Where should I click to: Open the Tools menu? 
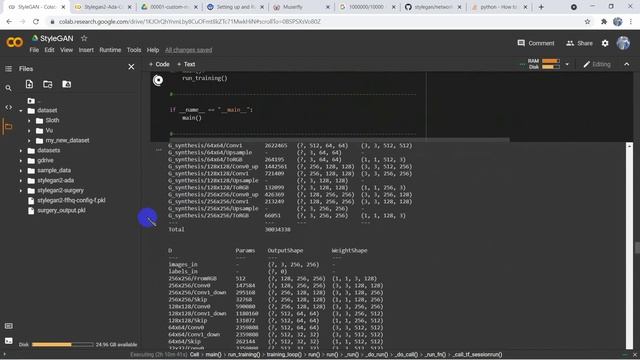[x=134, y=50]
